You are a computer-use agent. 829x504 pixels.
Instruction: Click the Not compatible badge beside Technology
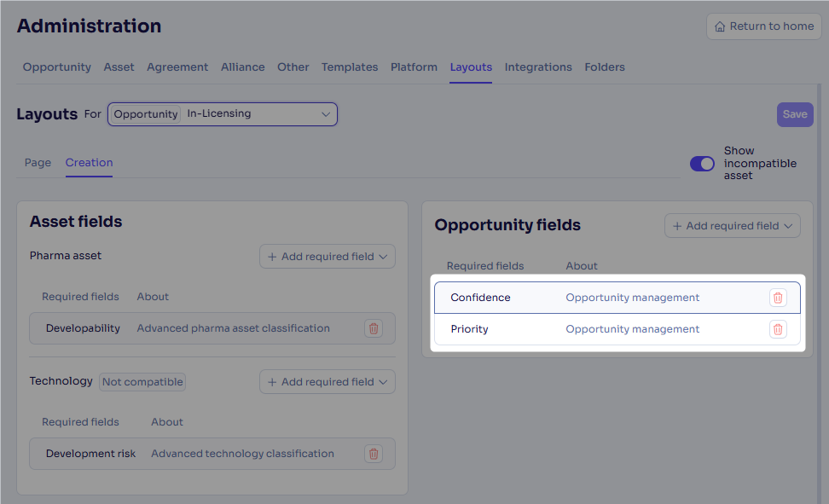(x=142, y=382)
